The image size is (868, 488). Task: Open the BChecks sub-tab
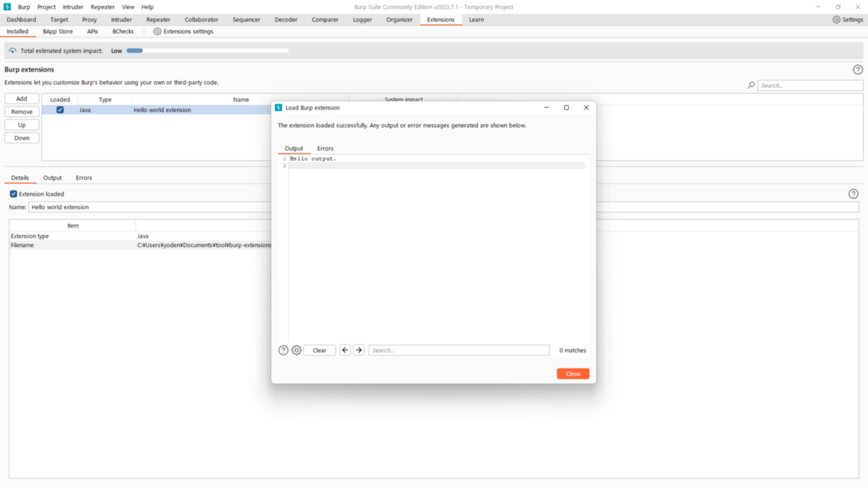123,31
